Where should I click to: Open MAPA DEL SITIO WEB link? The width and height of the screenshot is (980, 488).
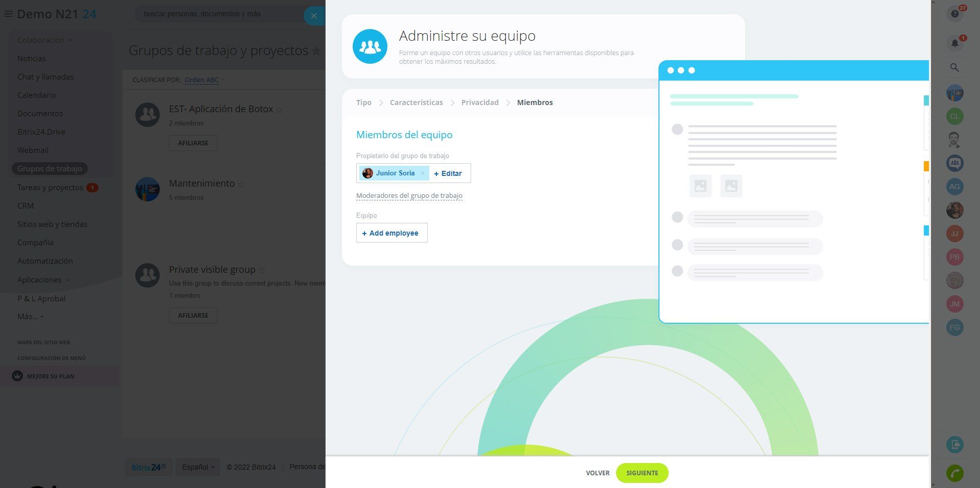click(43, 343)
